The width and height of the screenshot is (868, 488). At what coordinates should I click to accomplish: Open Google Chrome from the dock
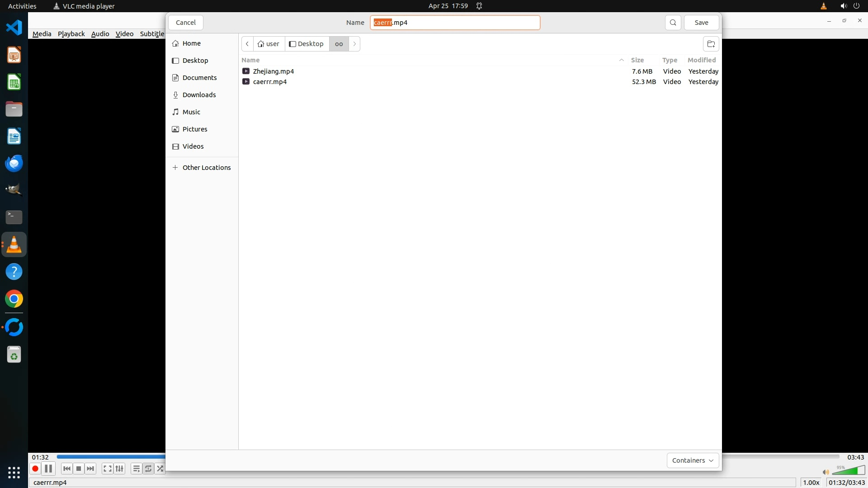[x=14, y=299]
